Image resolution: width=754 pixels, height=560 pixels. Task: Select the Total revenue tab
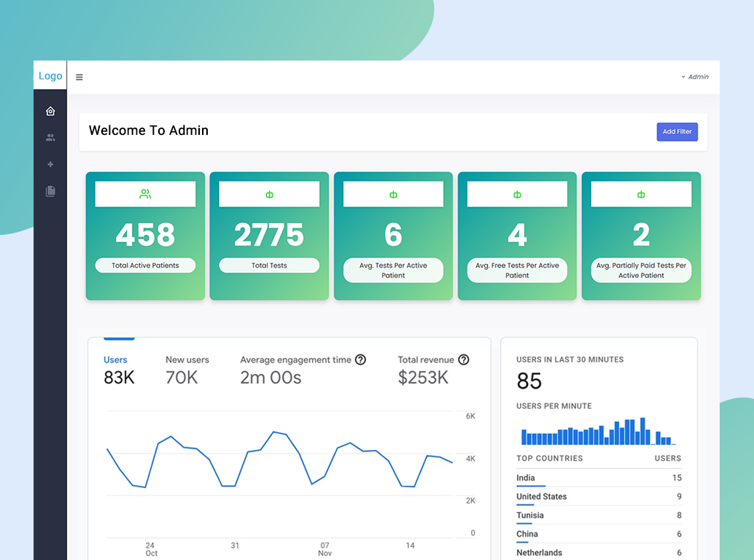point(433,371)
